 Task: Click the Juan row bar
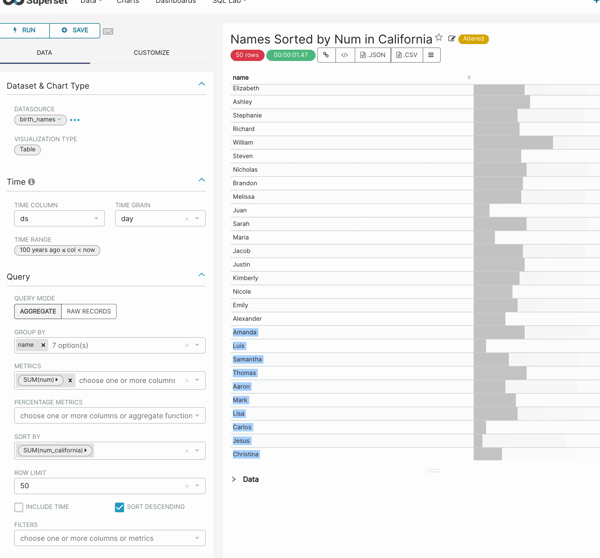481,210
